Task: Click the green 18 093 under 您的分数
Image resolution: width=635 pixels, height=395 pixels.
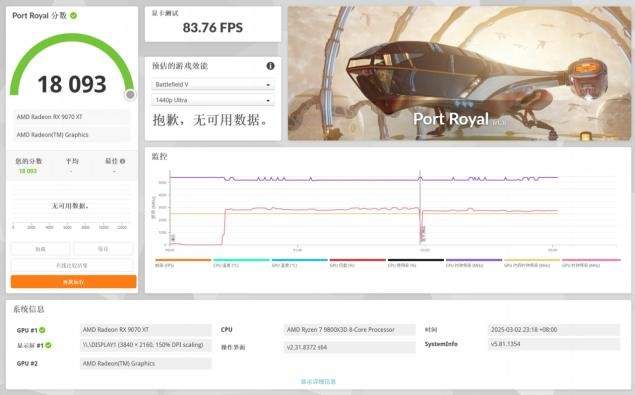Action: pos(28,171)
